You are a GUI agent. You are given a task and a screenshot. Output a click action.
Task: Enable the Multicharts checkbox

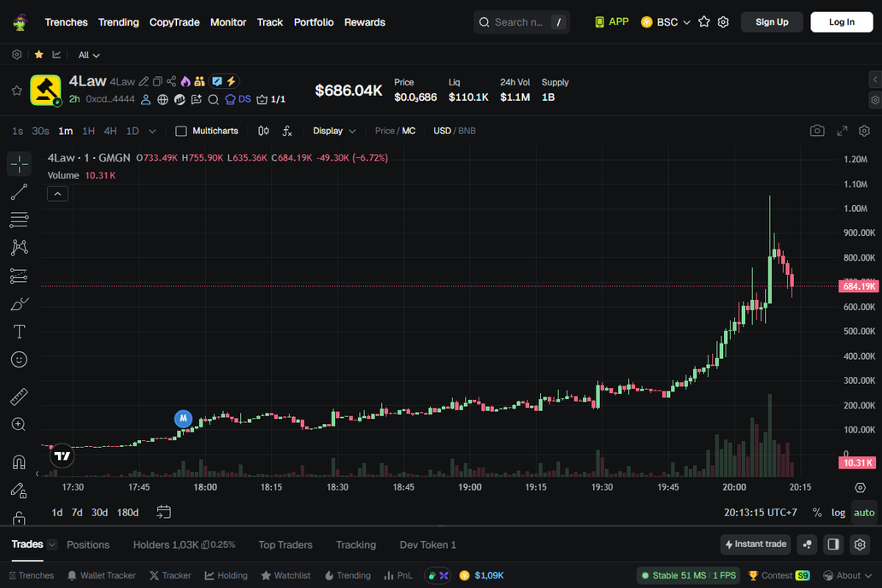coord(181,131)
